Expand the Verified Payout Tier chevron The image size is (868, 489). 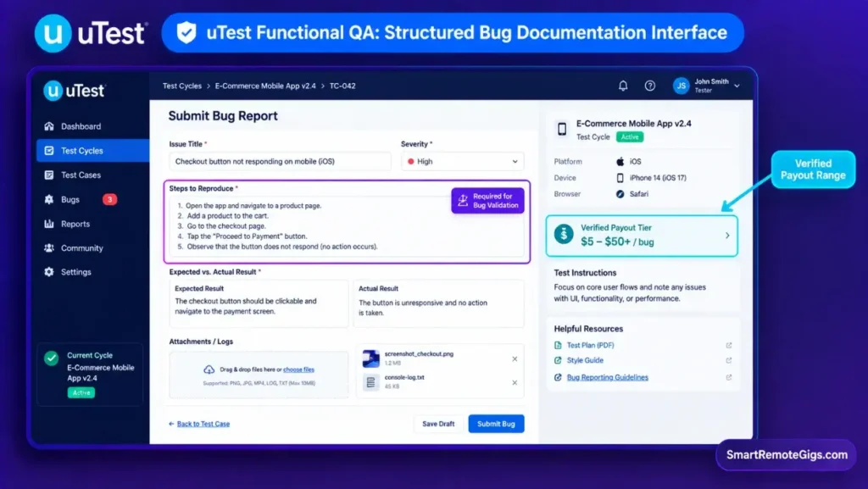tap(727, 235)
